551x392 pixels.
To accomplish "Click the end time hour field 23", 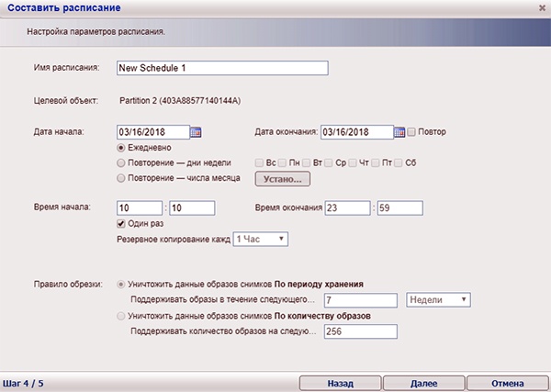I will click(347, 208).
